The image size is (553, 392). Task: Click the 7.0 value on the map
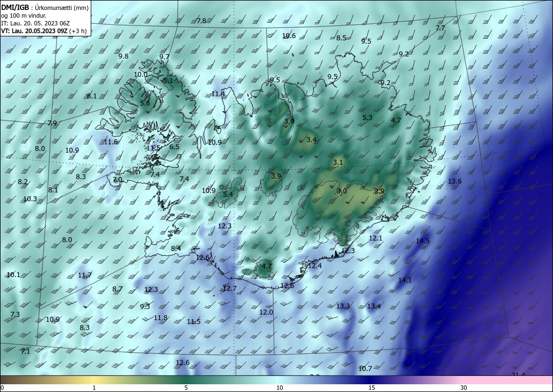click(x=117, y=180)
